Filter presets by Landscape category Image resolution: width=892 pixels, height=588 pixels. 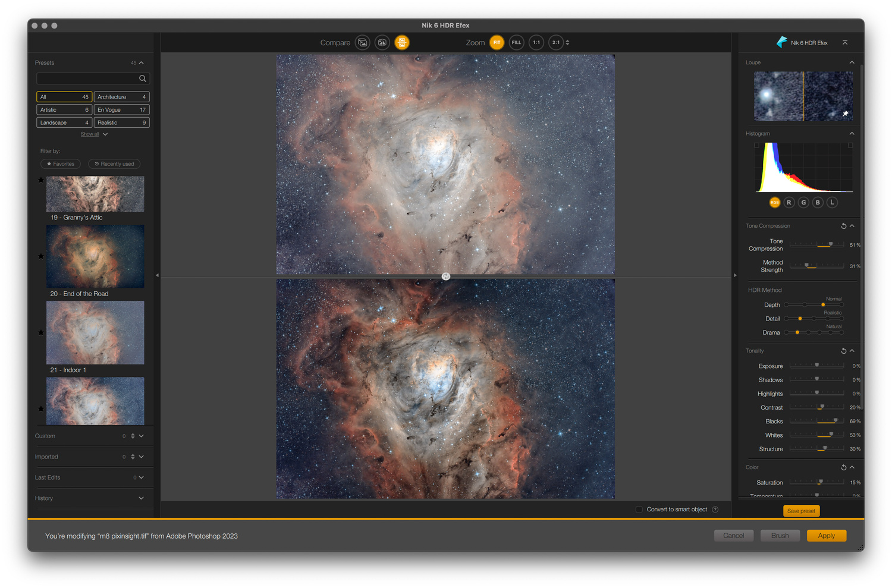64,122
